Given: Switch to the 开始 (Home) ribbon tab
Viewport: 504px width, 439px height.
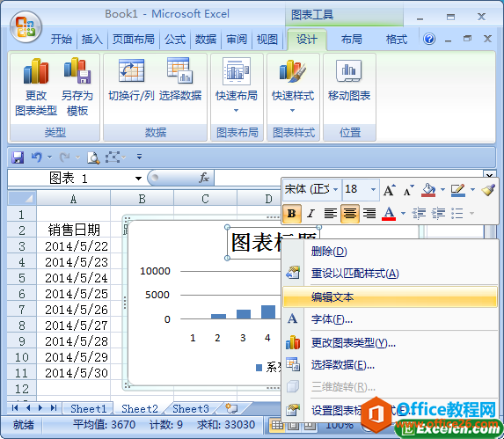Looking at the screenshot, I should pos(62,40).
